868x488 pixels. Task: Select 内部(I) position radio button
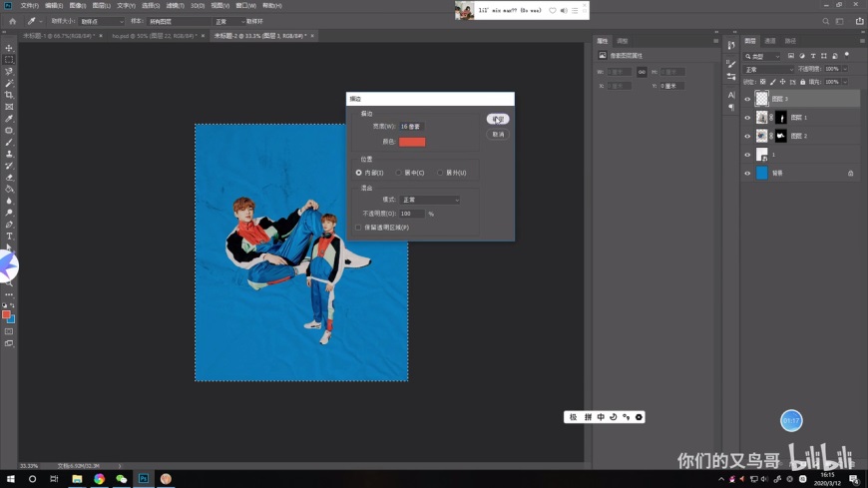pos(359,173)
